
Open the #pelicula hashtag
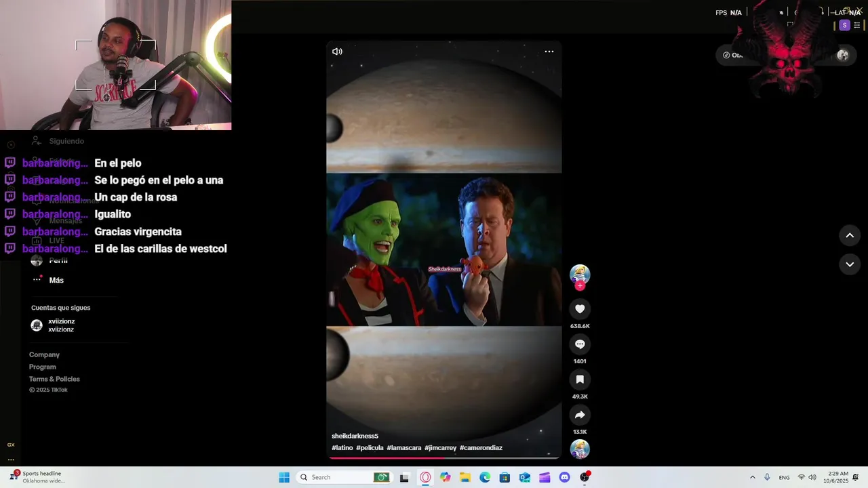click(x=370, y=448)
